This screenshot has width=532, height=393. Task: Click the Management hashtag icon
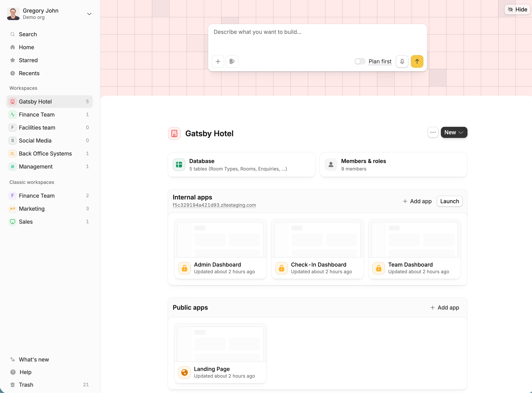pyautogui.click(x=13, y=167)
